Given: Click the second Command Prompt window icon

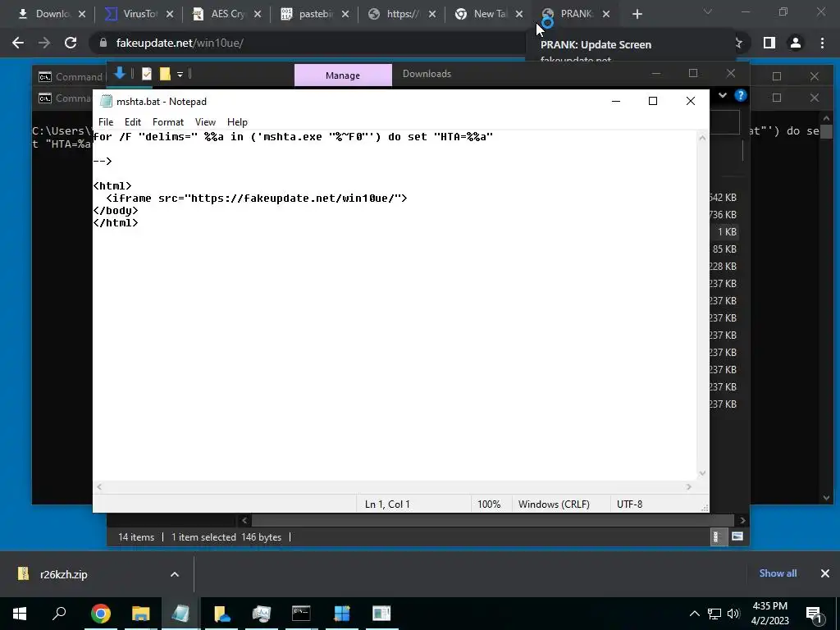Looking at the screenshot, I should pyautogui.click(x=45, y=98).
